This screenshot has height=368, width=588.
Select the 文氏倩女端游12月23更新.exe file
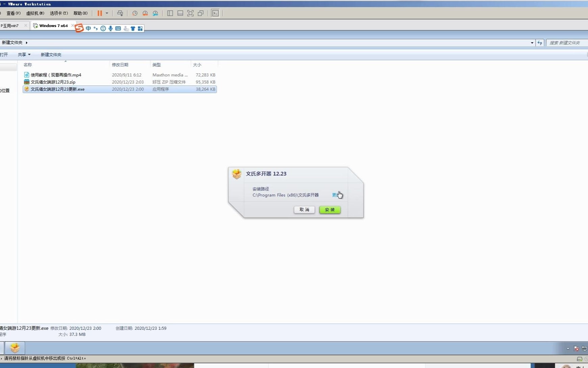tap(120, 89)
